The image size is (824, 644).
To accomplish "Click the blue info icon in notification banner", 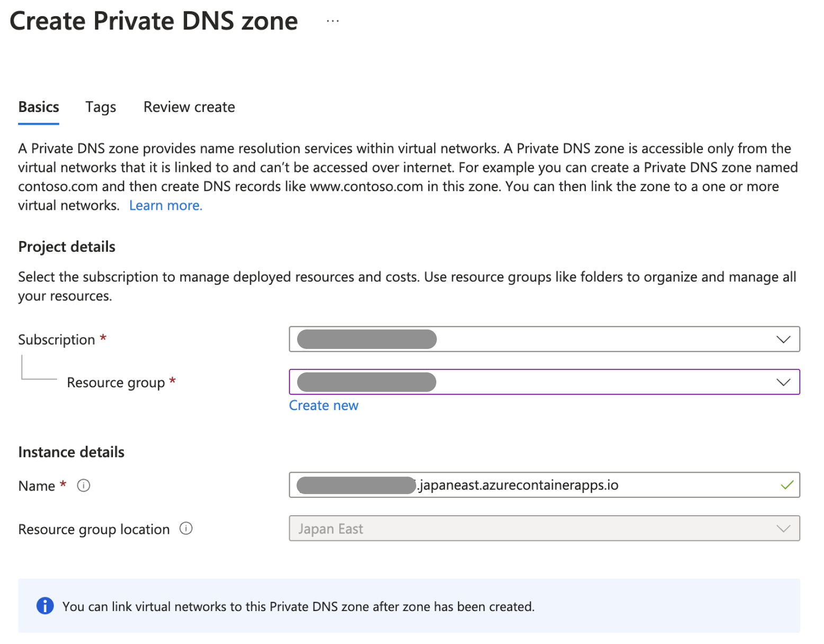I will pyautogui.click(x=45, y=606).
